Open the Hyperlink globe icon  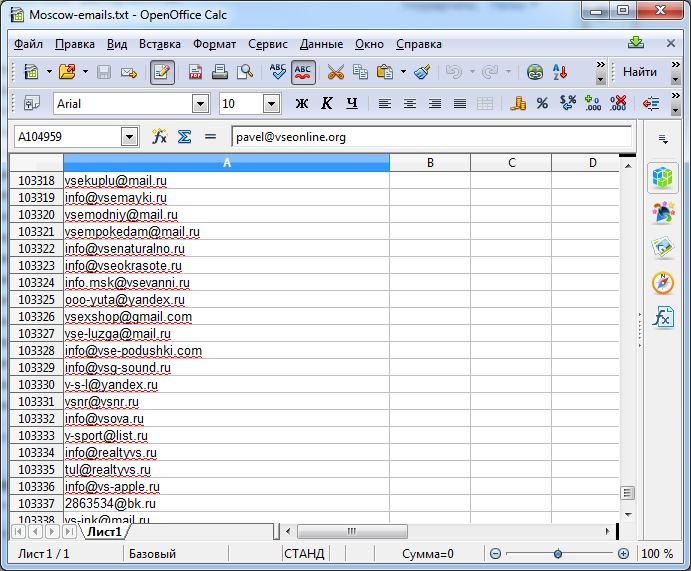pos(535,72)
